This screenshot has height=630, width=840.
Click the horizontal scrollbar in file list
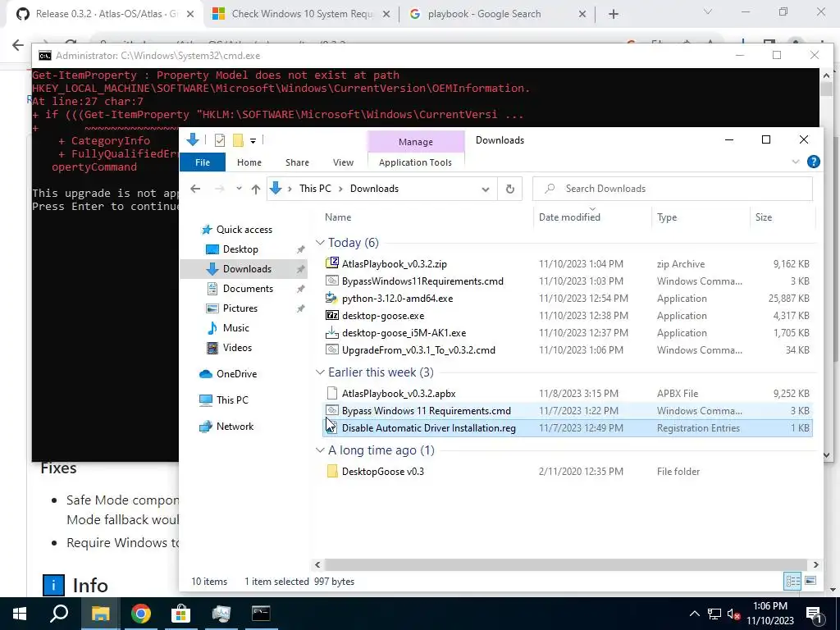[566, 564]
